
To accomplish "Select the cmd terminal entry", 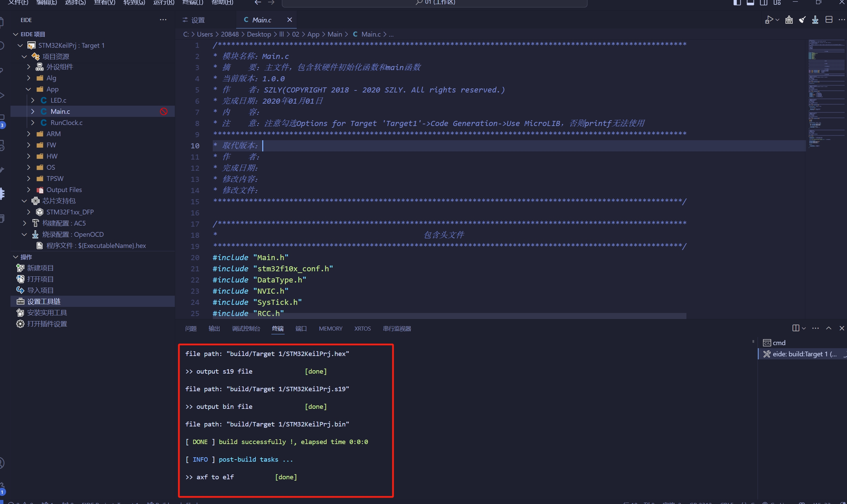I will coord(802,343).
